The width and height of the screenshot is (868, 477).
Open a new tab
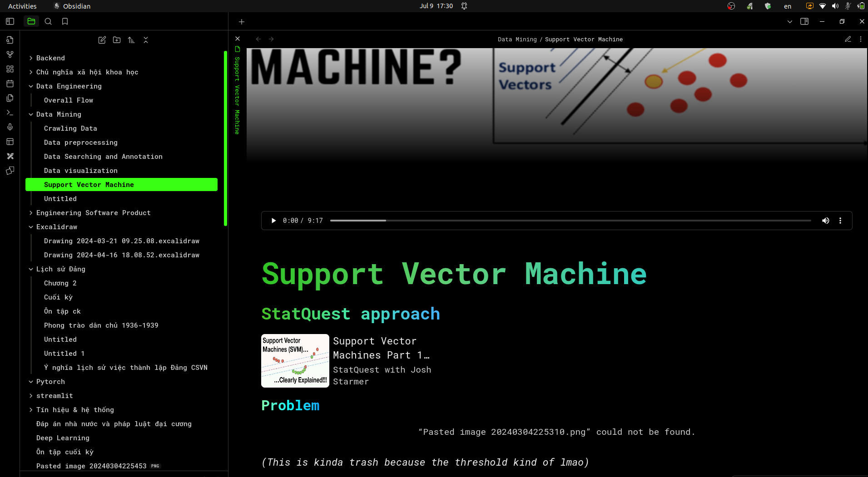(x=242, y=22)
